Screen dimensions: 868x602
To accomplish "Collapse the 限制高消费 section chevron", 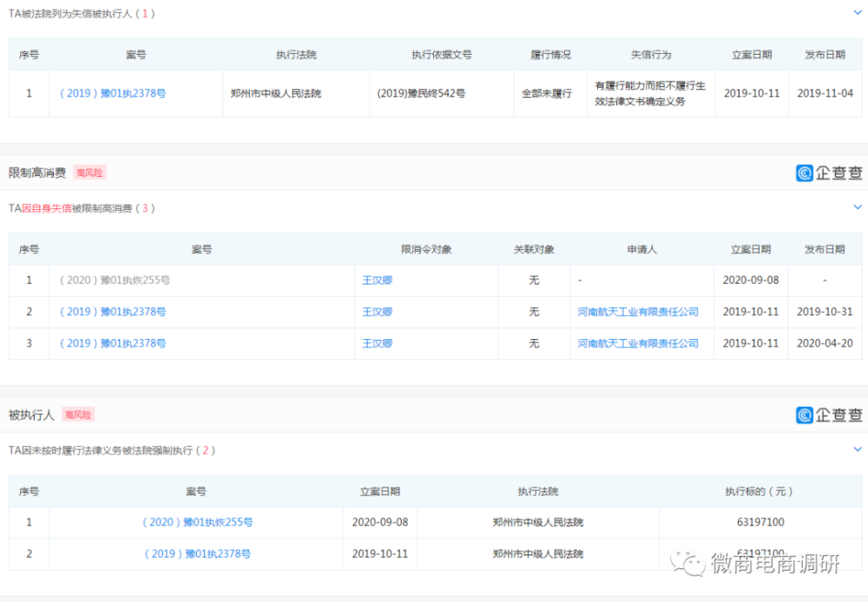I will coord(858,208).
